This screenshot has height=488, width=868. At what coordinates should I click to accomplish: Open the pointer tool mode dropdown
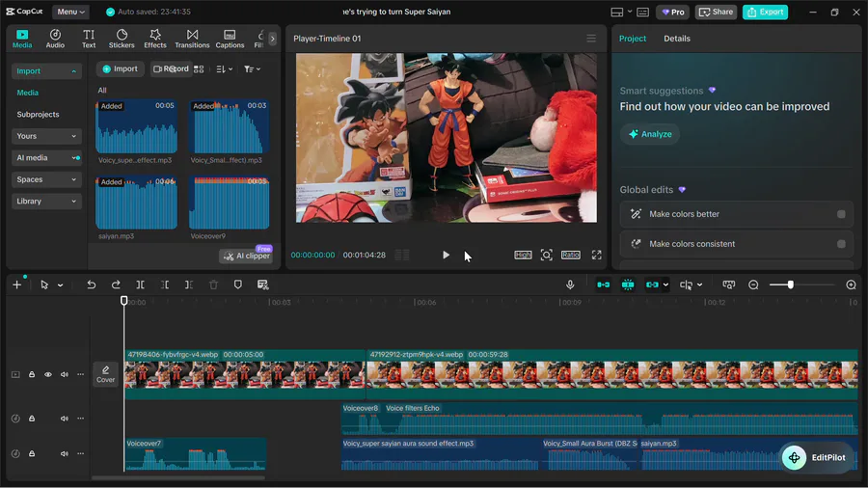tap(60, 285)
